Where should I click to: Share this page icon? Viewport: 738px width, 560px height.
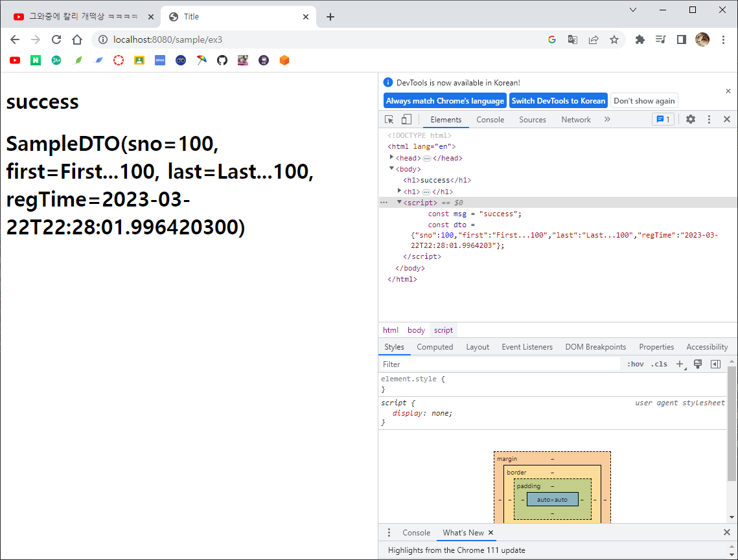click(594, 39)
